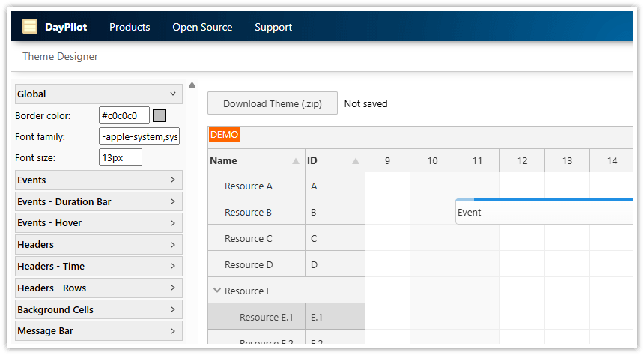
Task: Open the Products menu
Action: (x=130, y=27)
